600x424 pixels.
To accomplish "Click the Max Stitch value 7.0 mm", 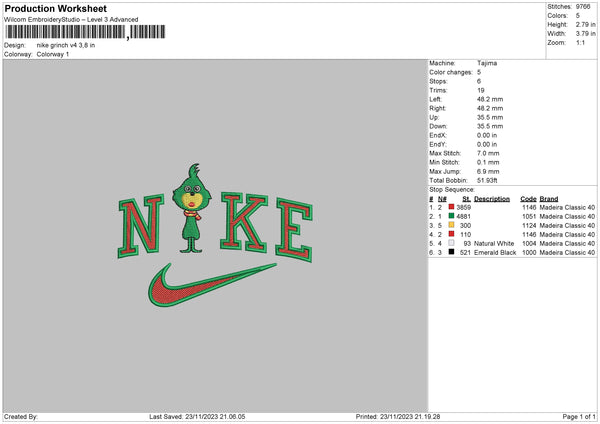I will pos(488,153).
